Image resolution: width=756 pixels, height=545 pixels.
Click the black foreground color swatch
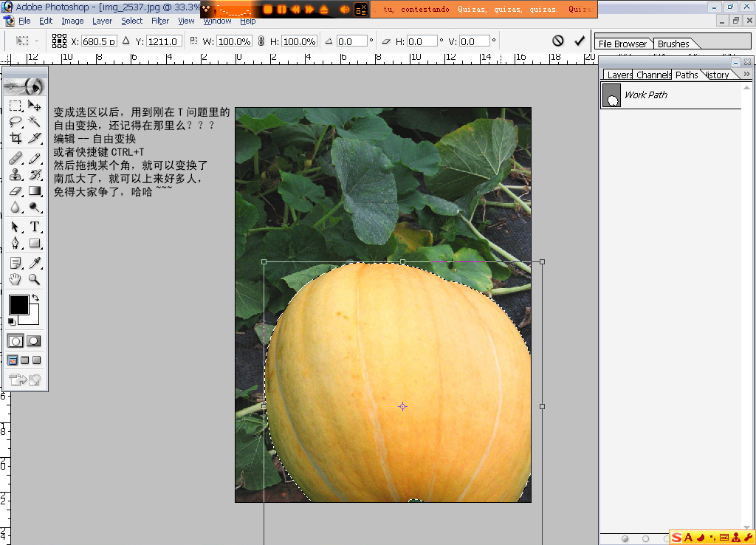[x=18, y=305]
